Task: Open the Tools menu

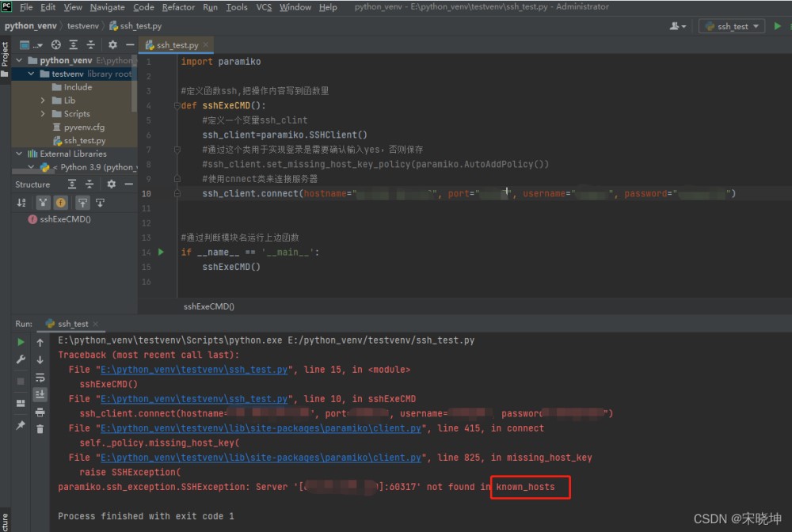Action: tap(236, 7)
